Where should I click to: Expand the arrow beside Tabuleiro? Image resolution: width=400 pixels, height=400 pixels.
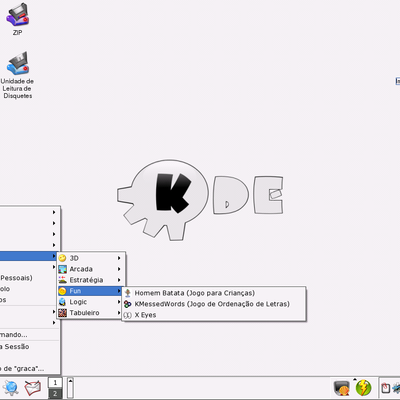coord(119,313)
